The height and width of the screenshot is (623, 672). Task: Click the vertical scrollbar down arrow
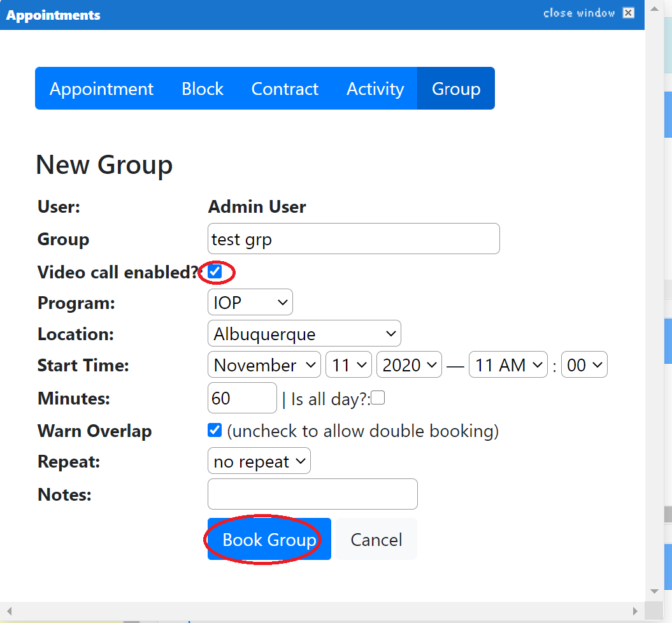point(654,591)
